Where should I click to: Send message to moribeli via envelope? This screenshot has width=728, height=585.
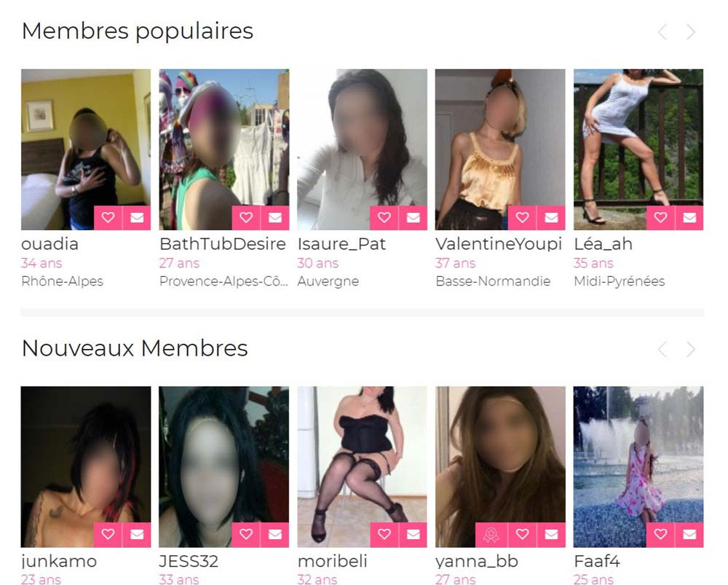414,535
